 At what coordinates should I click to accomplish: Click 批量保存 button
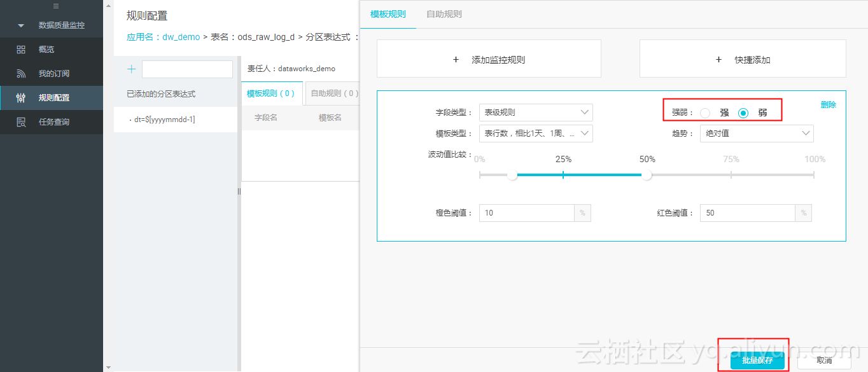pos(757,360)
